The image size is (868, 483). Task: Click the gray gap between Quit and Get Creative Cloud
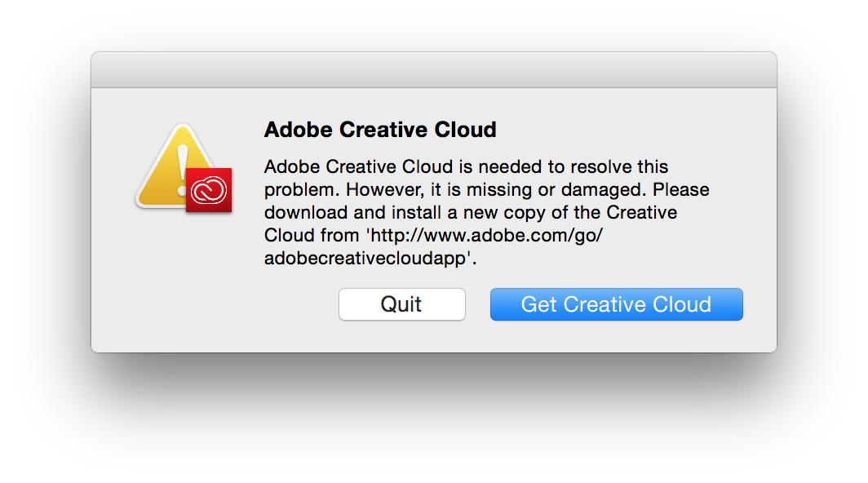coord(477,304)
